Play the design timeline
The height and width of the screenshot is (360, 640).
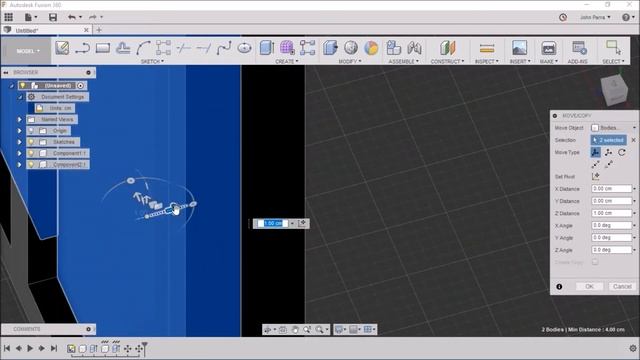click(x=30, y=348)
